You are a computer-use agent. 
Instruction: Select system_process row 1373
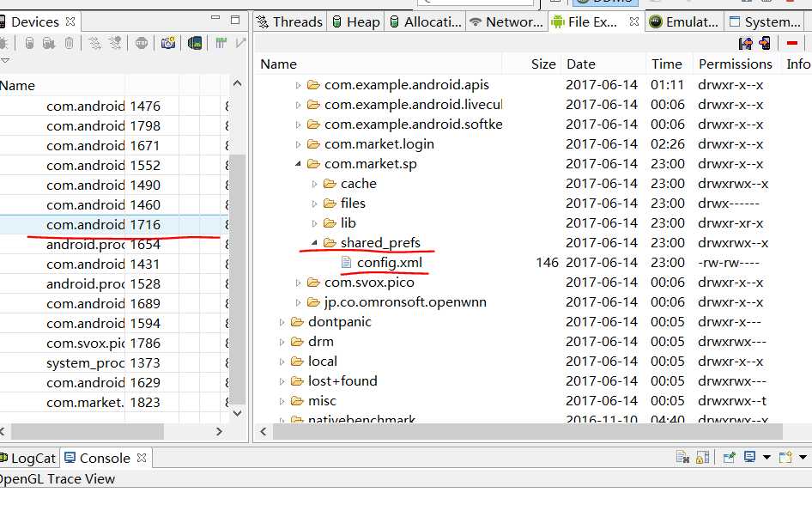pos(114,362)
